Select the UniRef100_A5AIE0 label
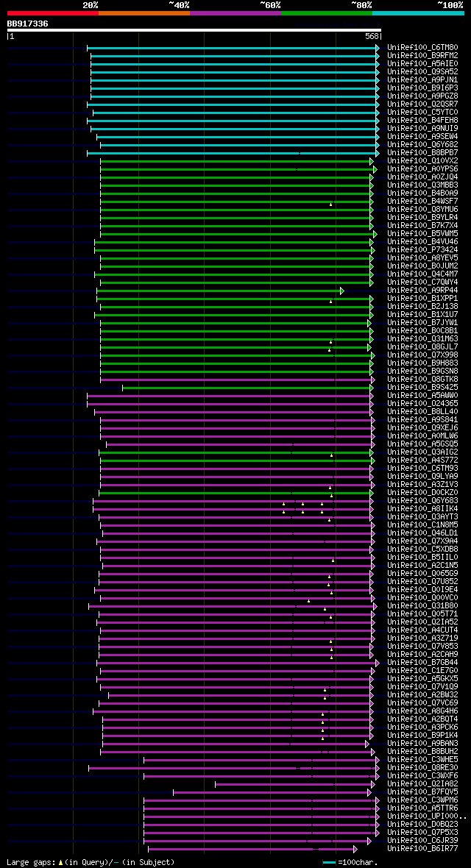Viewport: 471px width, 868px height. (x=422, y=64)
